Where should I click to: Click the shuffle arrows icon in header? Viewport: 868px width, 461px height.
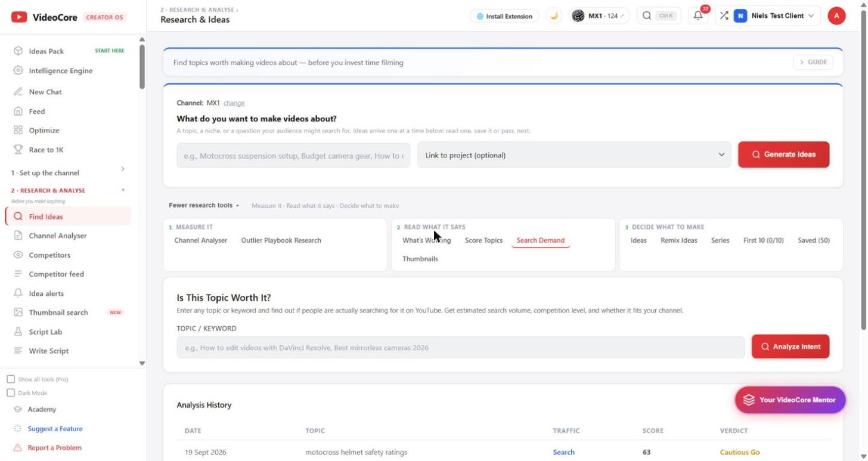[723, 16]
